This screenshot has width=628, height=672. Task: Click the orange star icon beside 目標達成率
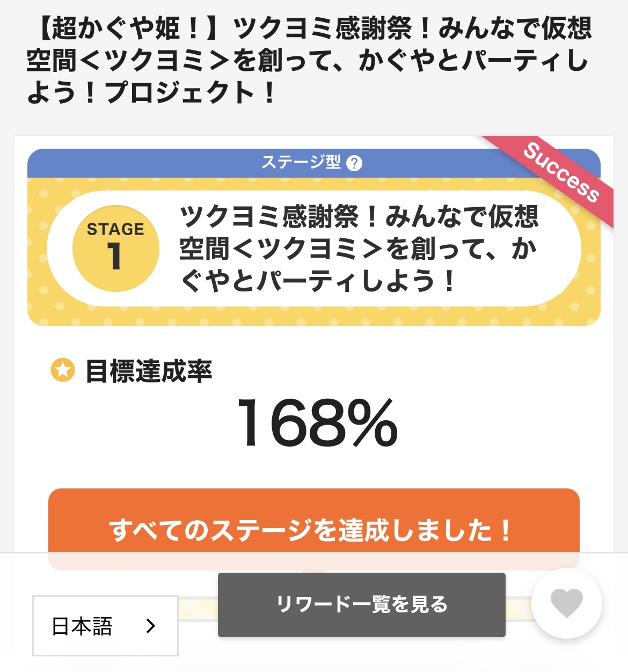[x=62, y=370]
